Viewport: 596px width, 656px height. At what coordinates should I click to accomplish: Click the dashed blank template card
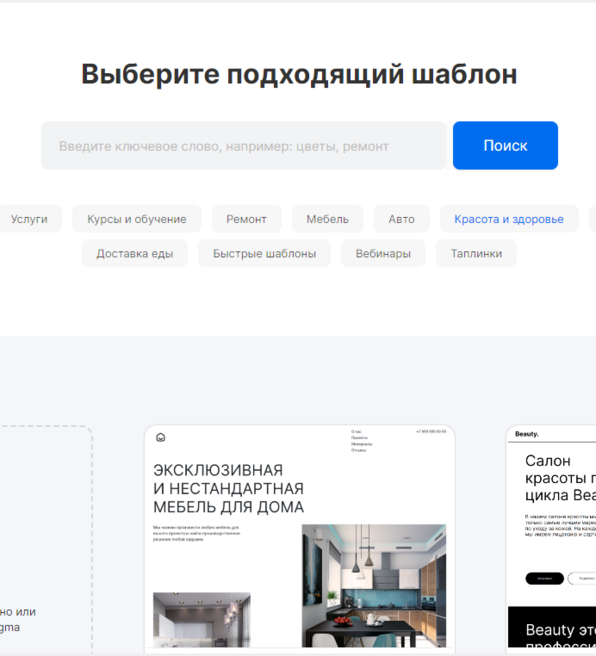click(x=46, y=539)
